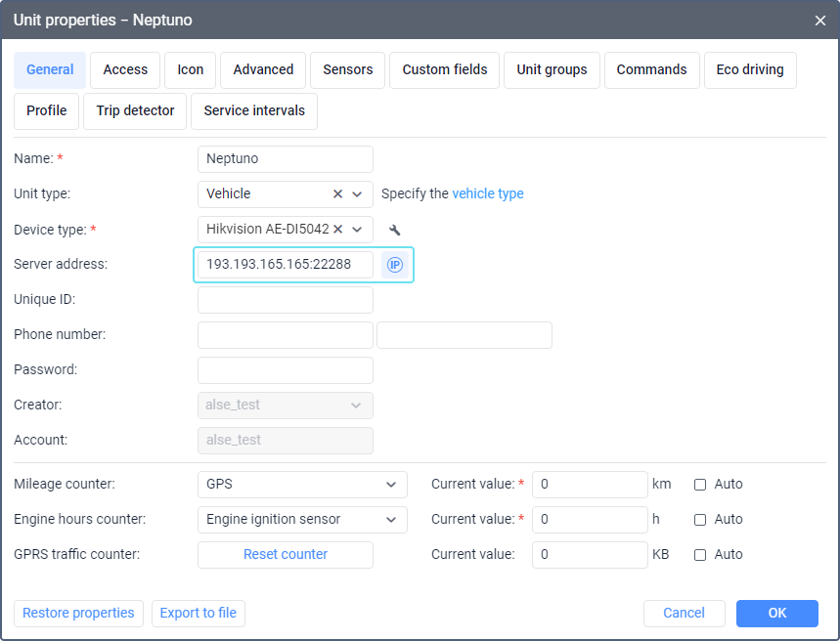Edit Mileage counter current value field
The width and height of the screenshot is (840, 641).
590,485
